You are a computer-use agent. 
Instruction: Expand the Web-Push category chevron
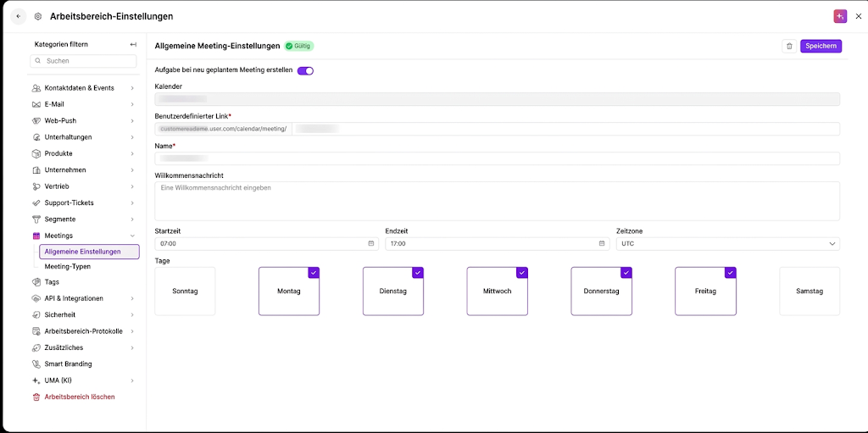tap(132, 120)
